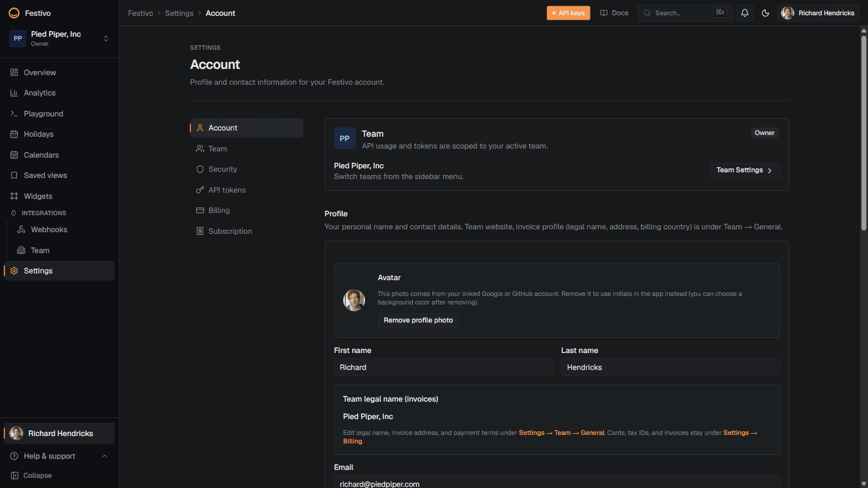
Task: Open the Calendars sidebar icon
Action: (x=14, y=155)
